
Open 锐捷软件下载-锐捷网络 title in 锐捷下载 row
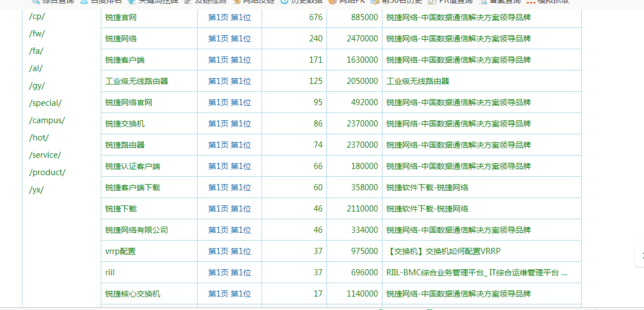pyautogui.click(x=427, y=209)
